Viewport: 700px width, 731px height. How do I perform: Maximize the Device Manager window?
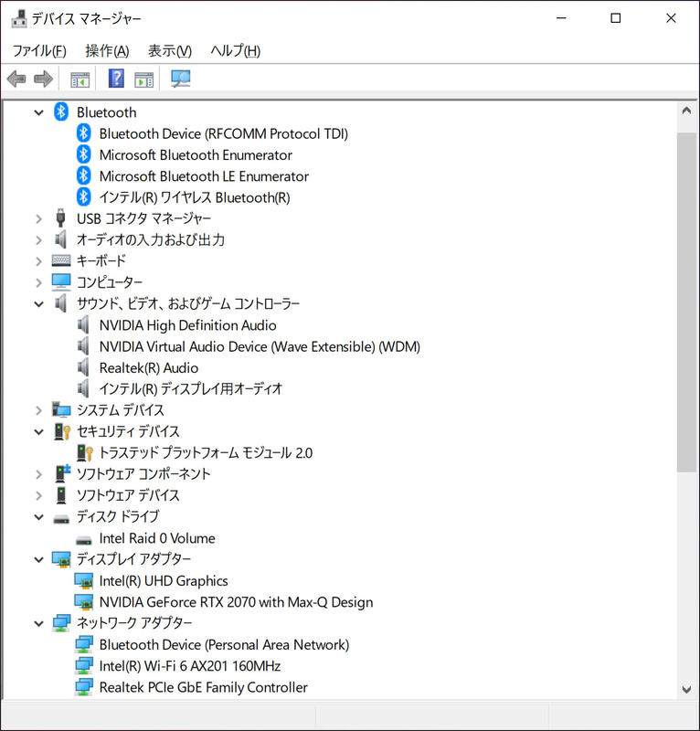tap(616, 18)
